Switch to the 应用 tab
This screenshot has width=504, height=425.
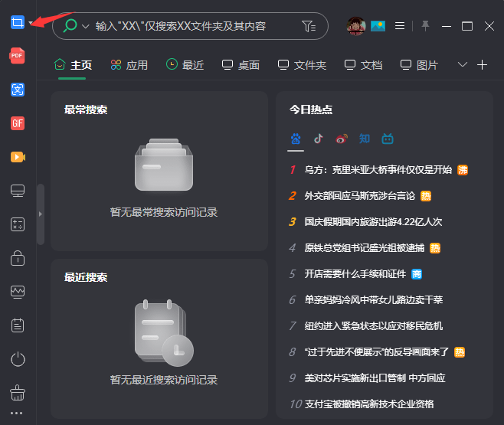coord(129,65)
